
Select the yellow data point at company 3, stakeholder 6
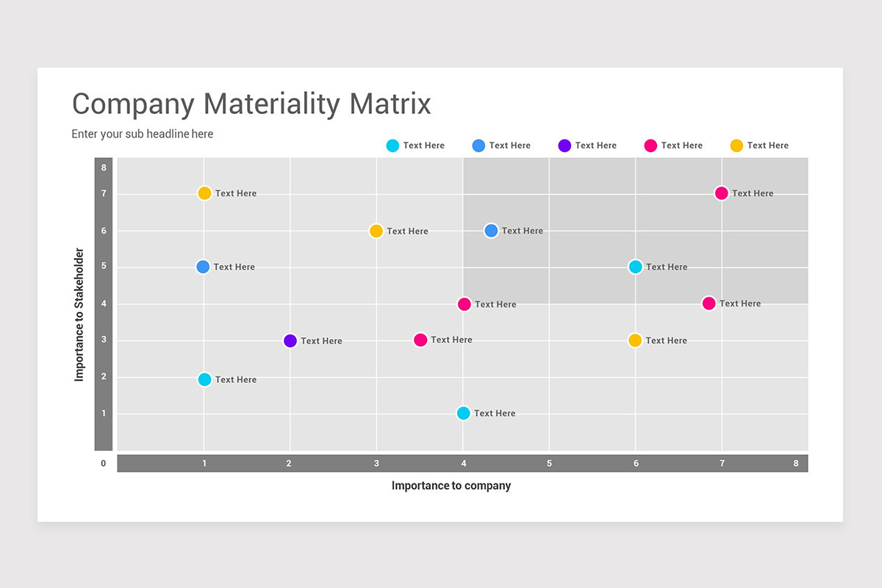click(376, 231)
